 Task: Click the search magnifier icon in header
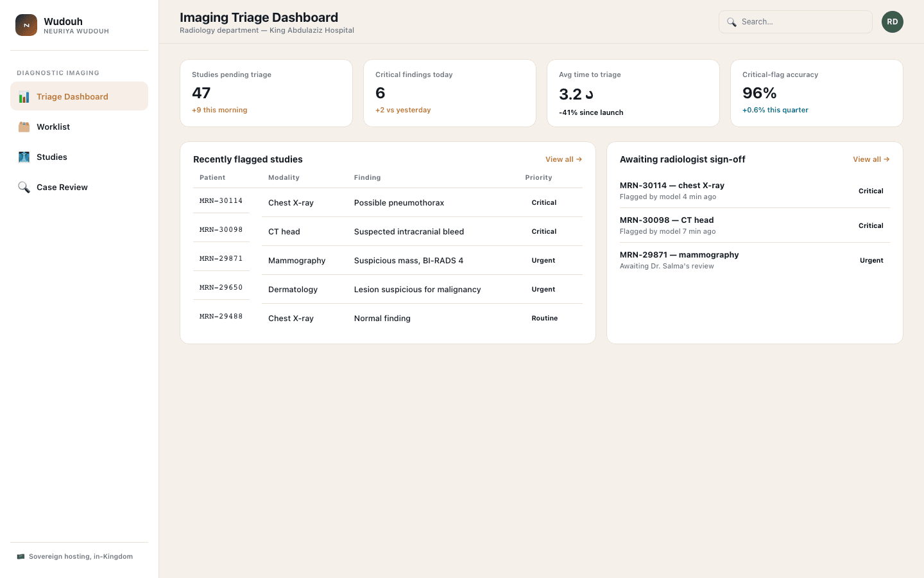click(732, 22)
